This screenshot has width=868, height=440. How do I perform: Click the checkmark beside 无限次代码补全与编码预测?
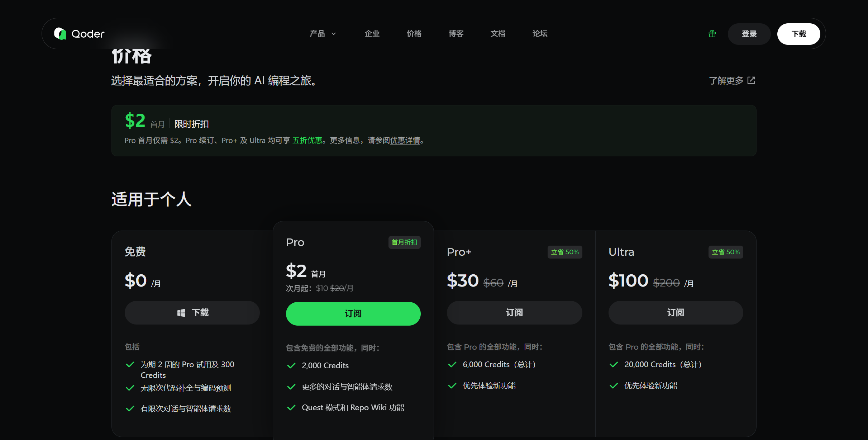pyautogui.click(x=129, y=388)
